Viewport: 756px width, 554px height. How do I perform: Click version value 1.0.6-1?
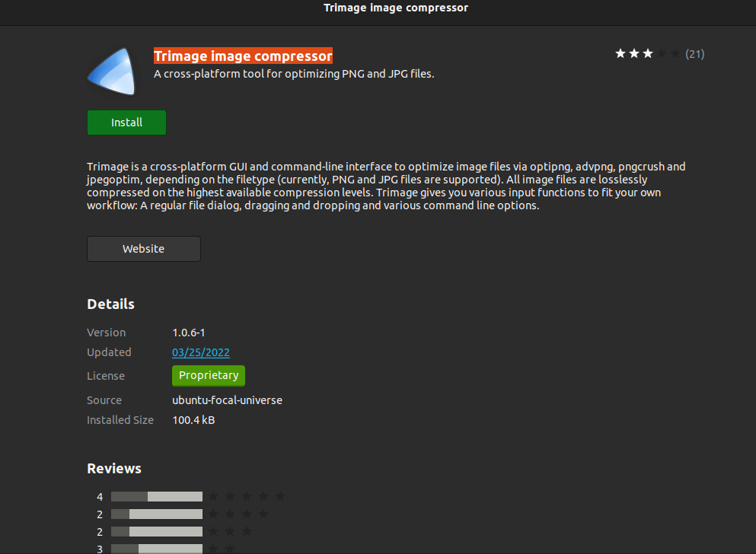point(189,333)
